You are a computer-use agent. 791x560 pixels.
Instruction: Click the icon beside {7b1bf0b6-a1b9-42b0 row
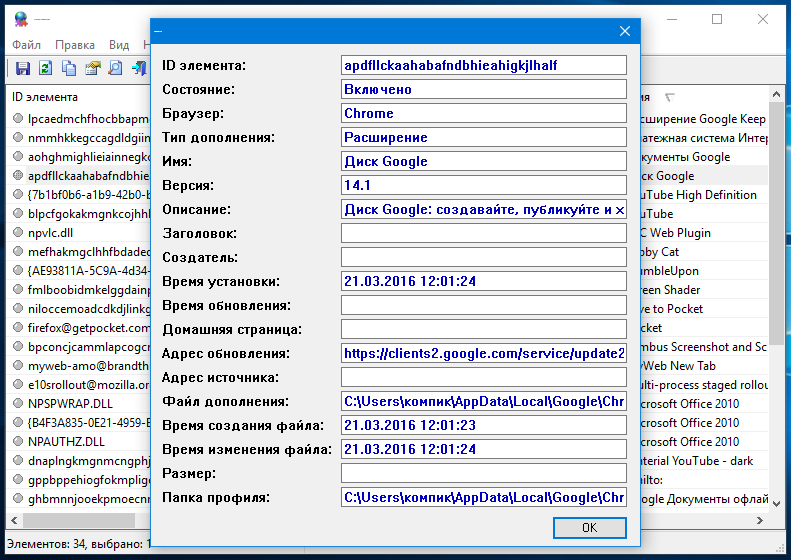(x=18, y=194)
